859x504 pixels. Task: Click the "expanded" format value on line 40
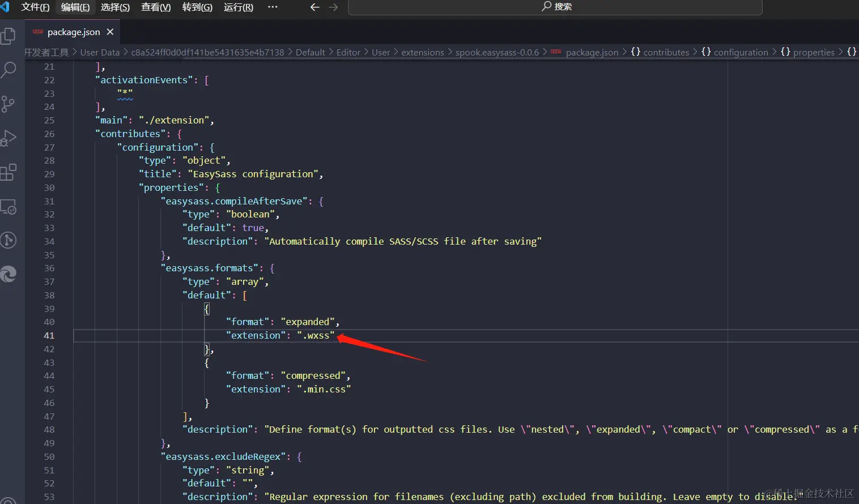(x=308, y=322)
